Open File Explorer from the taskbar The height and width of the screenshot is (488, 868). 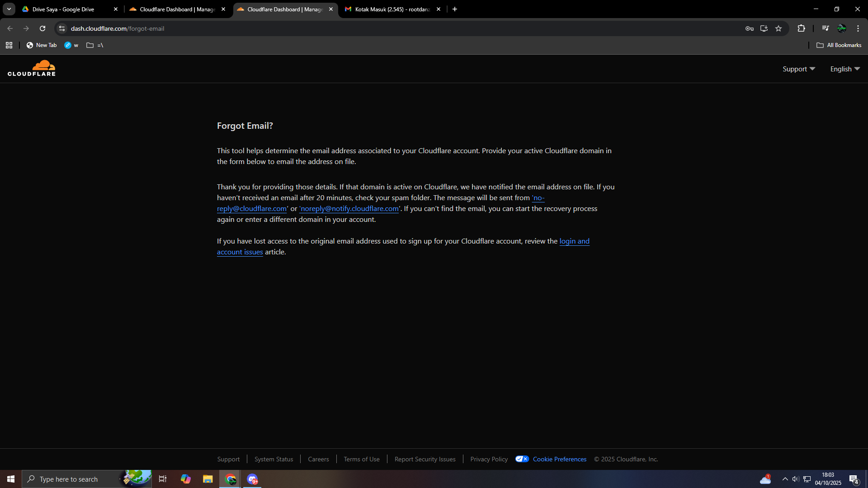208,479
